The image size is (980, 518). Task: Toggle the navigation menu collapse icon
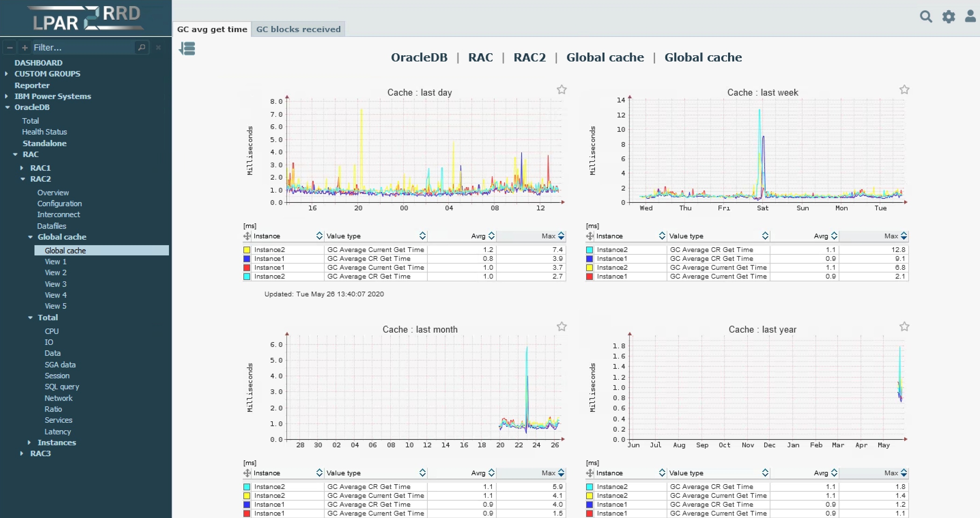[x=187, y=49]
